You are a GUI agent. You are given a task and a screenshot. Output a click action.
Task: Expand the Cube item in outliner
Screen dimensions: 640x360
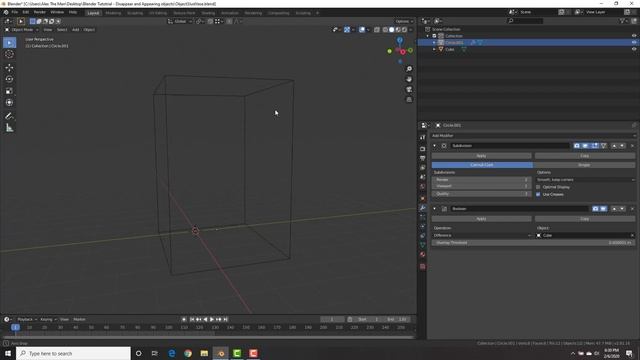pos(434,49)
